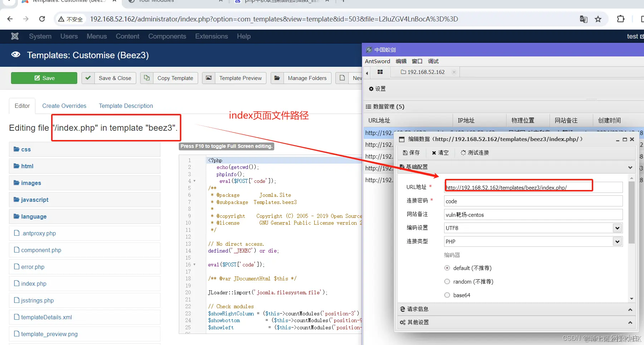Click the 清空 clear X icon

click(434, 153)
